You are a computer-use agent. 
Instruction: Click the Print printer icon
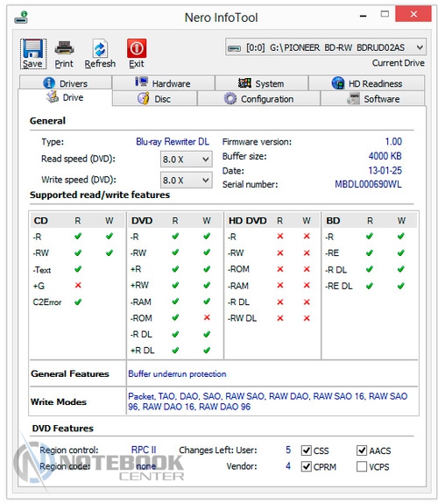pos(64,48)
